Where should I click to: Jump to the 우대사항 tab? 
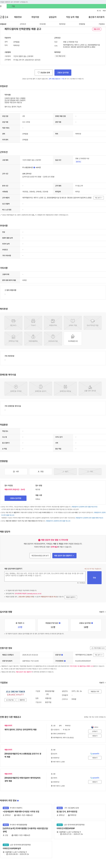click(x=43, y=24)
